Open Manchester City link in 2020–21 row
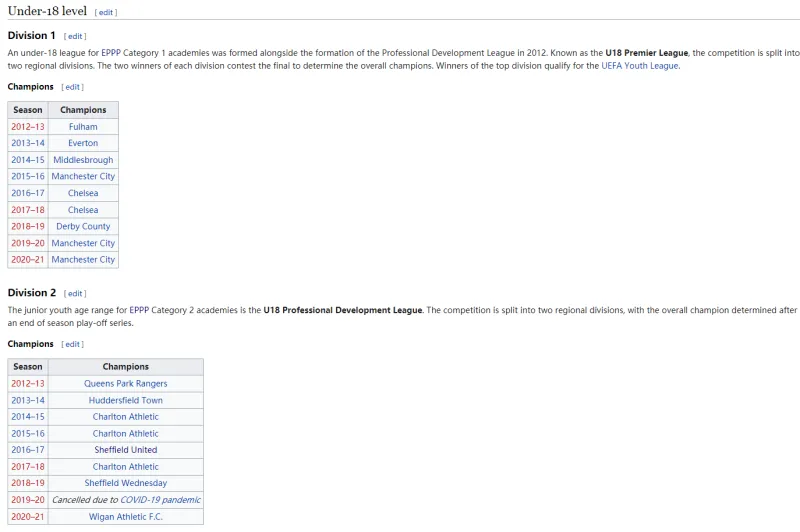This screenshot has width=800, height=532. [83, 260]
